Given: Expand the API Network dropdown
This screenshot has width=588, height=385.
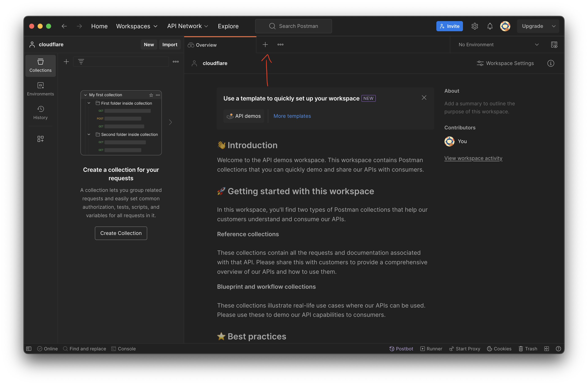Looking at the screenshot, I should pos(188,26).
